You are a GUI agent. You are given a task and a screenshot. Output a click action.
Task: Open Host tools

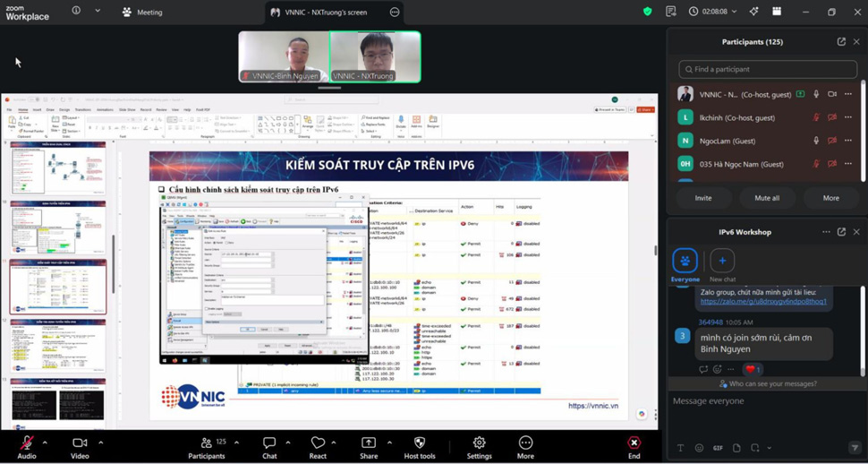[x=419, y=447]
